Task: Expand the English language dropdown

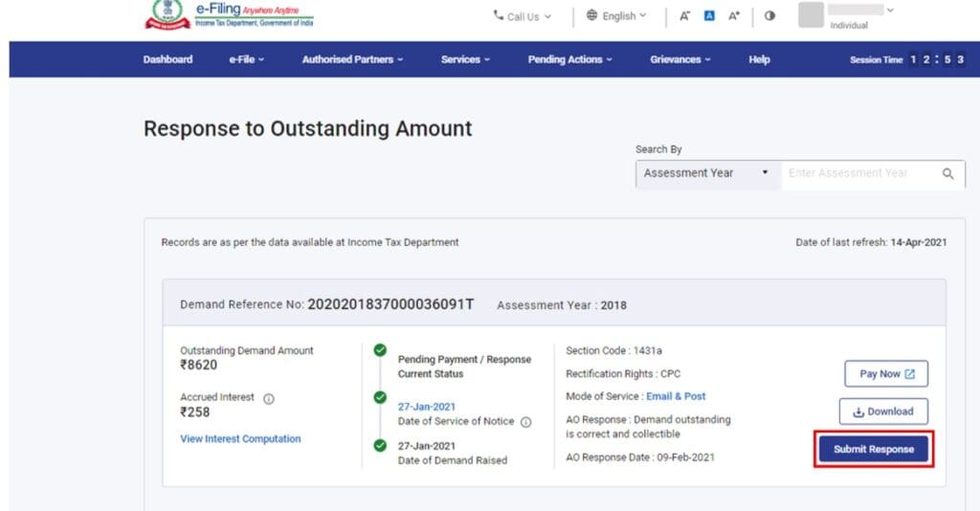Action: pyautogui.click(x=615, y=15)
